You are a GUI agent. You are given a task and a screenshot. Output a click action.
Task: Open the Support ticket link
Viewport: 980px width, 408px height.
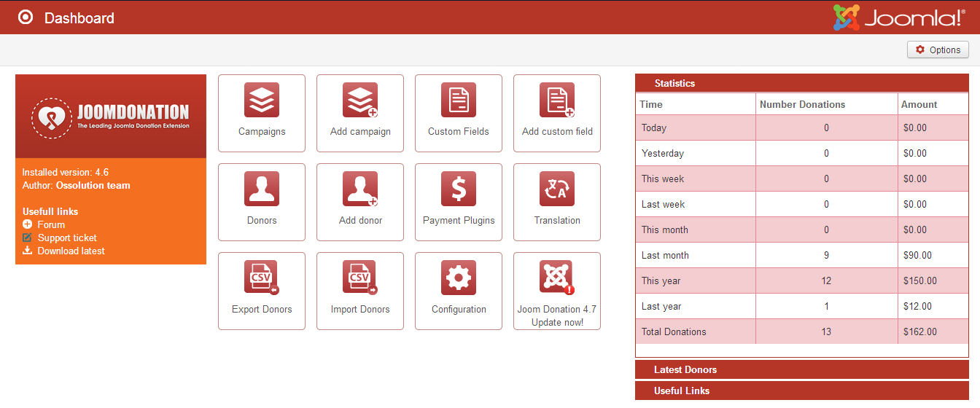[67, 238]
